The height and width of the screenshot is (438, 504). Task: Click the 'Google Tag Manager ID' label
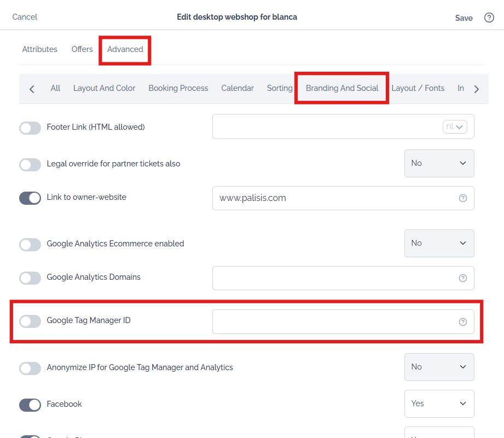tap(89, 320)
